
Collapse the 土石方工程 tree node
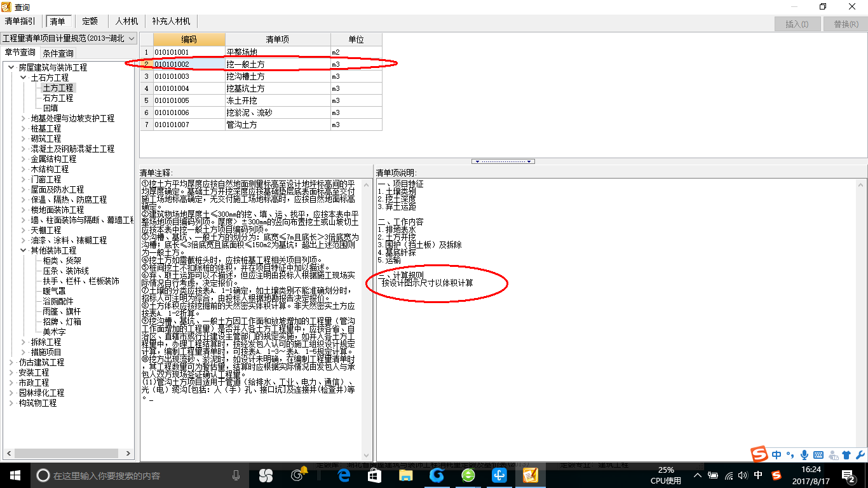(x=24, y=78)
